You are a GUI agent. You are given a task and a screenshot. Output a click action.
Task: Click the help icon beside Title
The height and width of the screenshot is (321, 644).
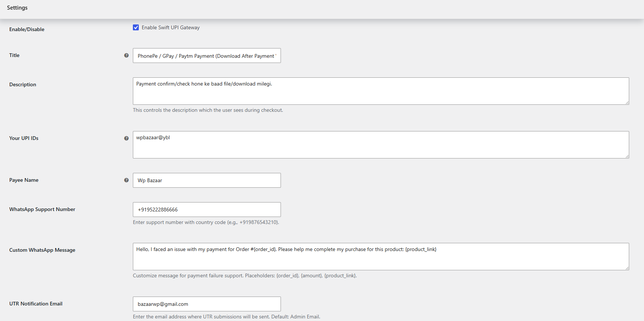click(126, 56)
